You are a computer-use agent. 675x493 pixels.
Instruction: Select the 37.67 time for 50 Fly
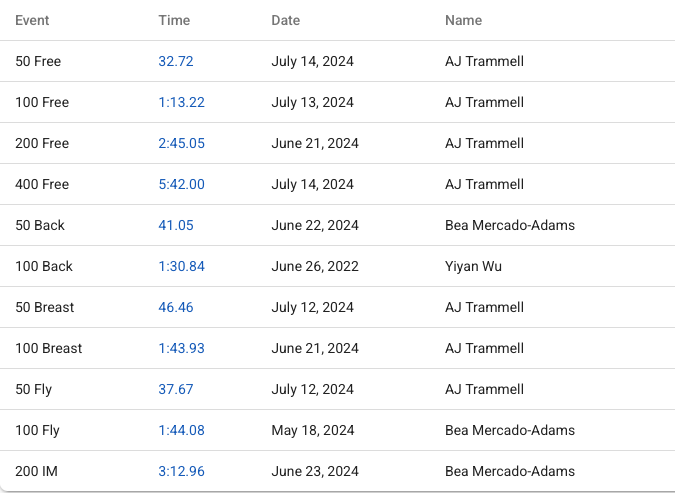click(x=176, y=389)
